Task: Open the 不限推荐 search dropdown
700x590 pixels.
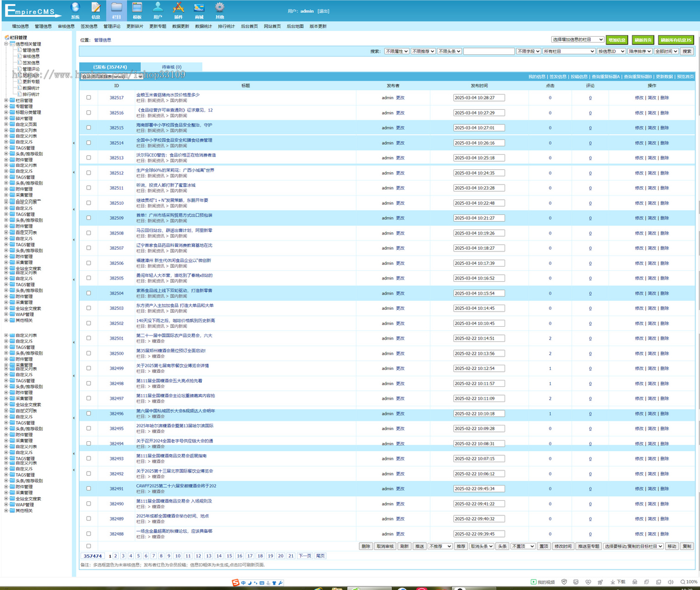Action: click(423, 51)
